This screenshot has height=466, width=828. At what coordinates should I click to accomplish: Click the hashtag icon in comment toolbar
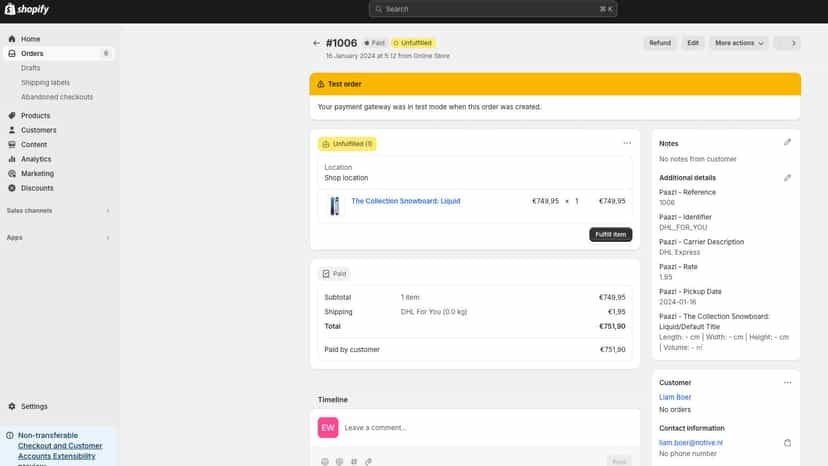354,461
